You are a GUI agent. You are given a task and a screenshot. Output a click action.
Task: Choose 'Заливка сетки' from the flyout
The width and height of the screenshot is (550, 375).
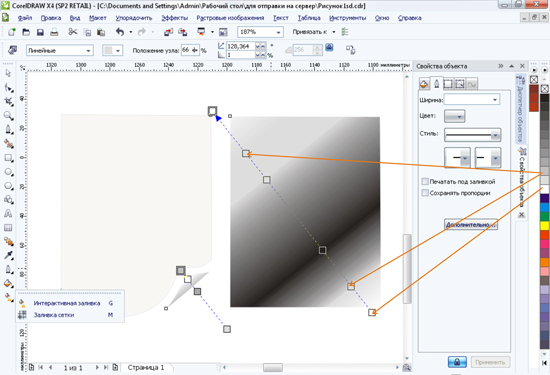pos(70,315)
